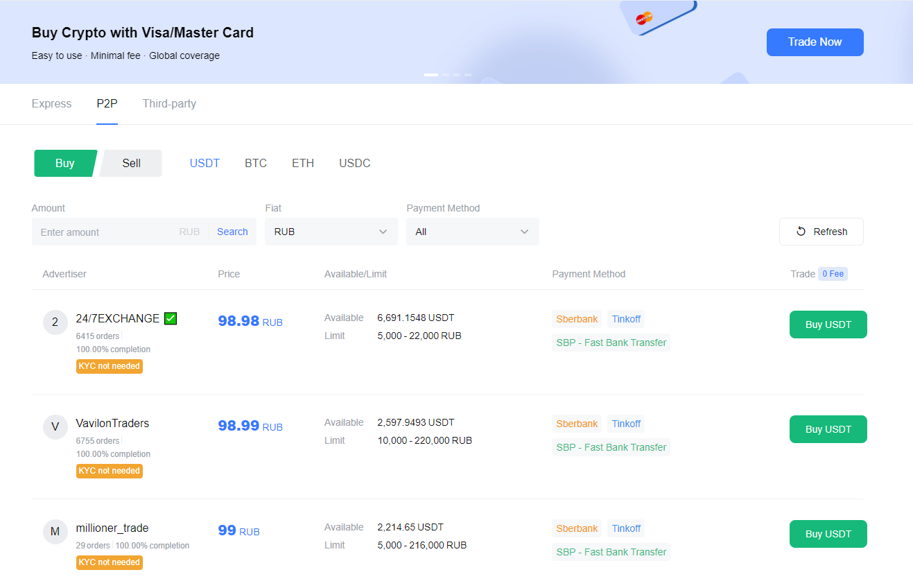
Task: Select the P2P tab
Action: pyautogui.click(x=107, y=104)
